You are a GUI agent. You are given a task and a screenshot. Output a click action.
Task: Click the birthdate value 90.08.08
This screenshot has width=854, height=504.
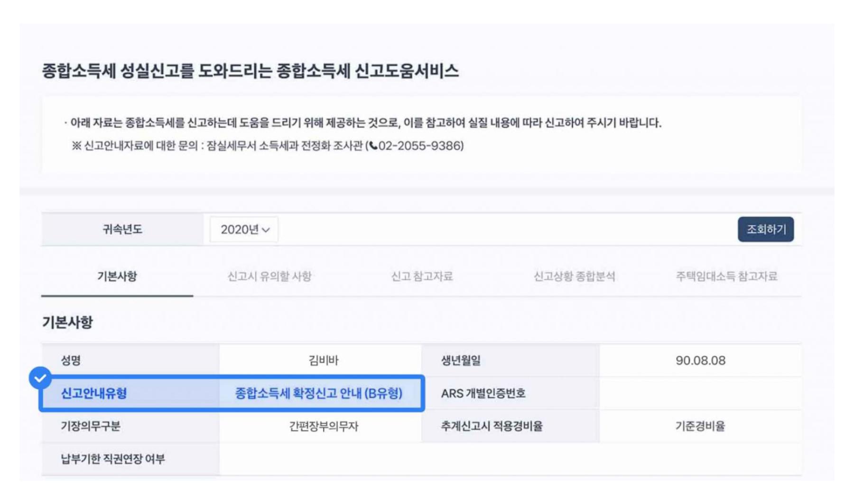700,361
